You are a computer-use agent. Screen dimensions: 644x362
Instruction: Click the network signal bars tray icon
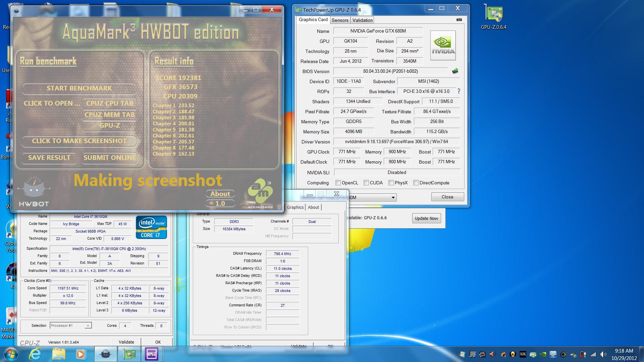[593, 354]
